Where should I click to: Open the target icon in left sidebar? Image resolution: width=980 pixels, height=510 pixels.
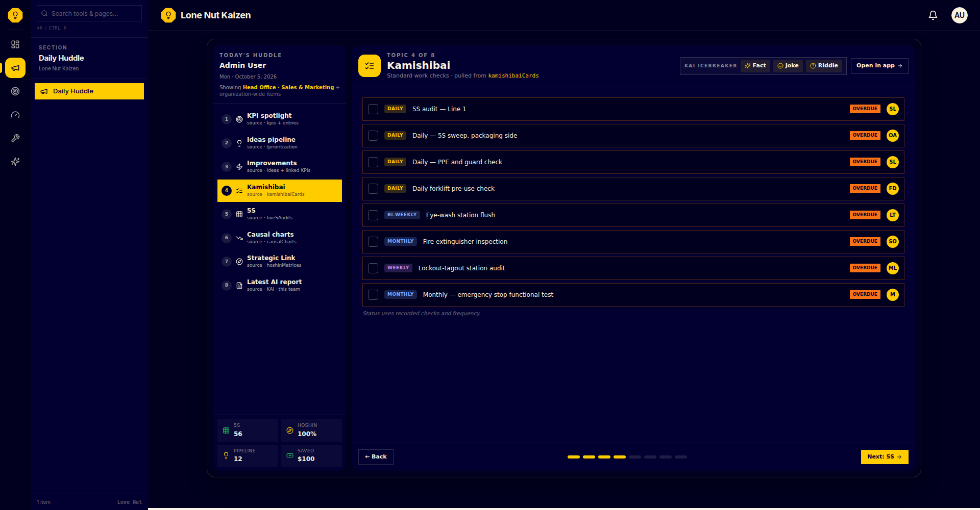pos(15,91)
